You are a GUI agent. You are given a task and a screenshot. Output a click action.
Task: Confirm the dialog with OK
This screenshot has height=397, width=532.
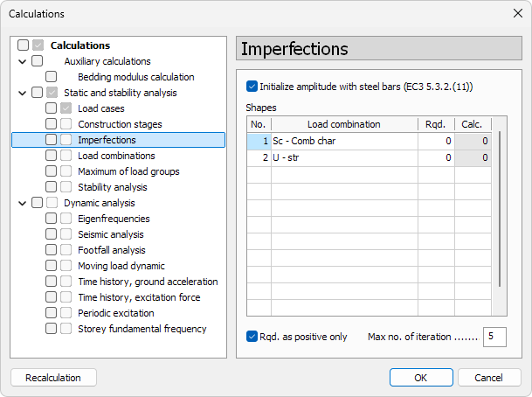[x=420, y=378]
